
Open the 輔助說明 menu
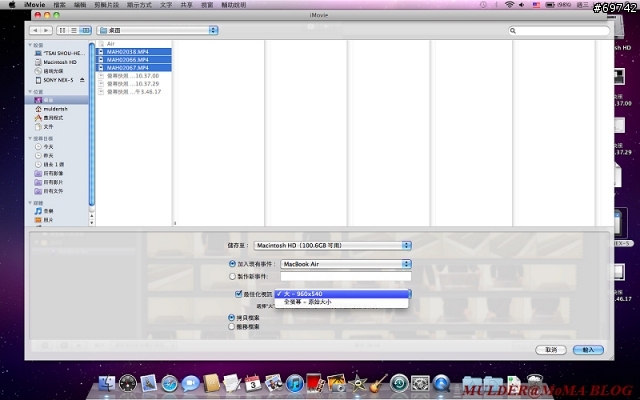click(234, 5)
